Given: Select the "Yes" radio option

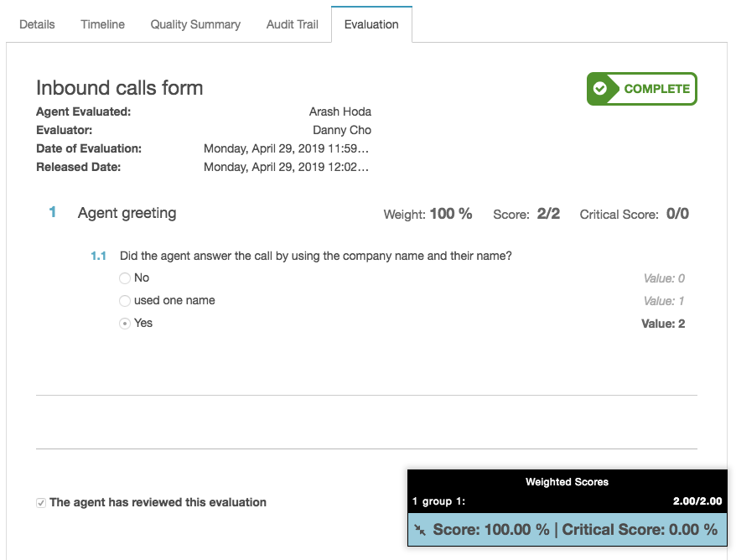Looking at the screenshot, I should pos(124,324).
